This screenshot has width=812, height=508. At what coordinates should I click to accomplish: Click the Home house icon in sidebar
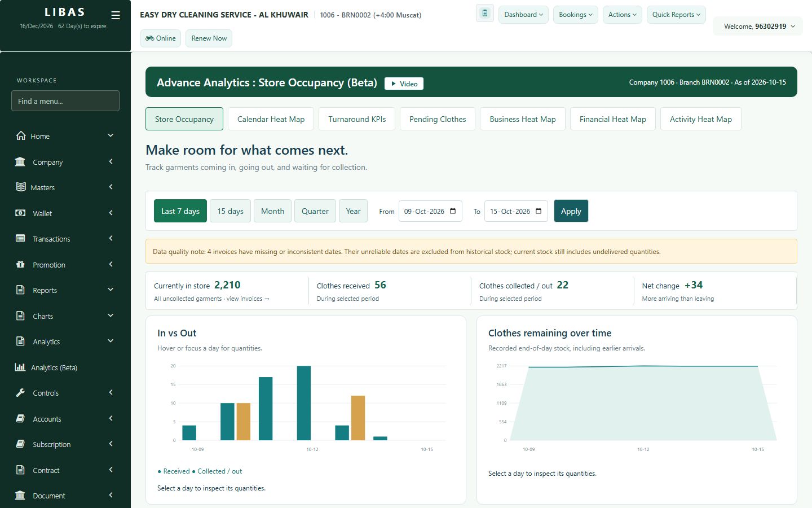pyautogui.click(x=21, y=135)
